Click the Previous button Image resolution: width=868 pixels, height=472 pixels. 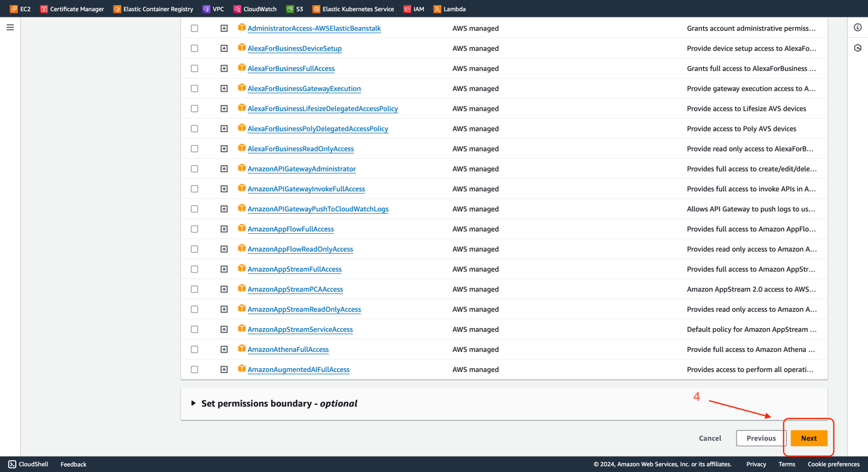(x=761, y=438)
